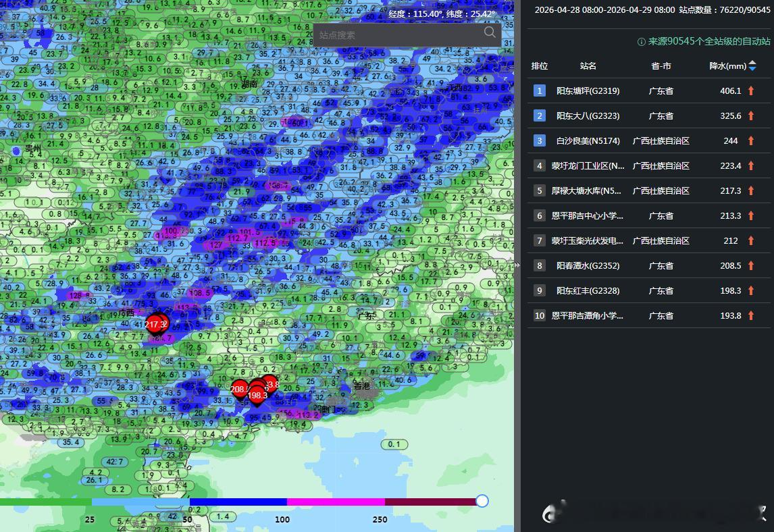The width and height of the screenshot is (774, 532).
Task: Click the rank 2 blue badge
Action: click(540, 116)
